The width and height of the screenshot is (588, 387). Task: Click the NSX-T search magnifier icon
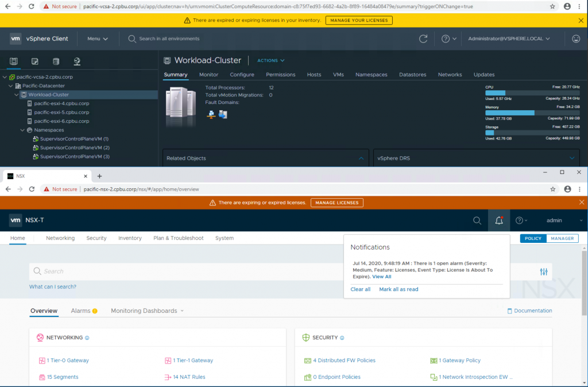[477, 220]
